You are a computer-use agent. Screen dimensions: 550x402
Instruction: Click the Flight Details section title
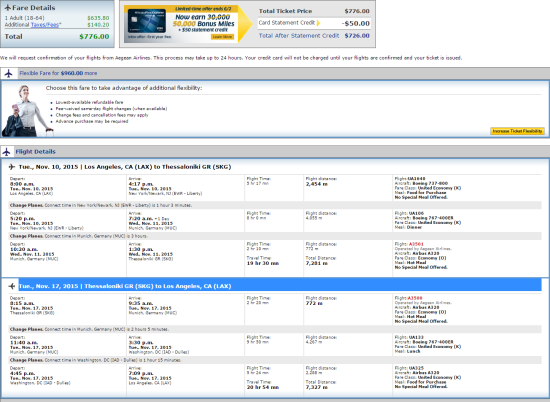(x=35, y=152)
